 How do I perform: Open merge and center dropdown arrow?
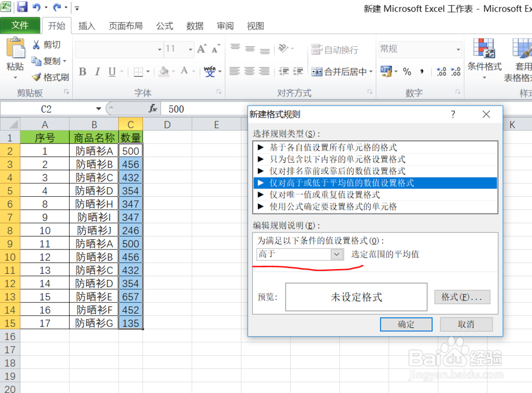coord(371,72)
